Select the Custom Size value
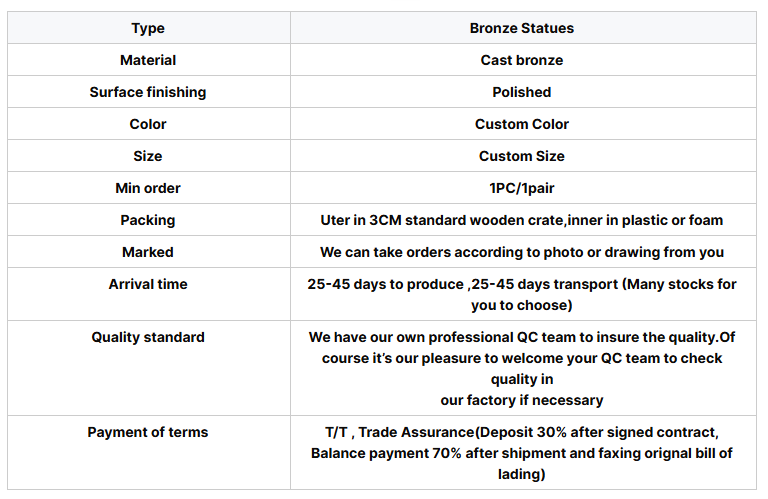 522,156
